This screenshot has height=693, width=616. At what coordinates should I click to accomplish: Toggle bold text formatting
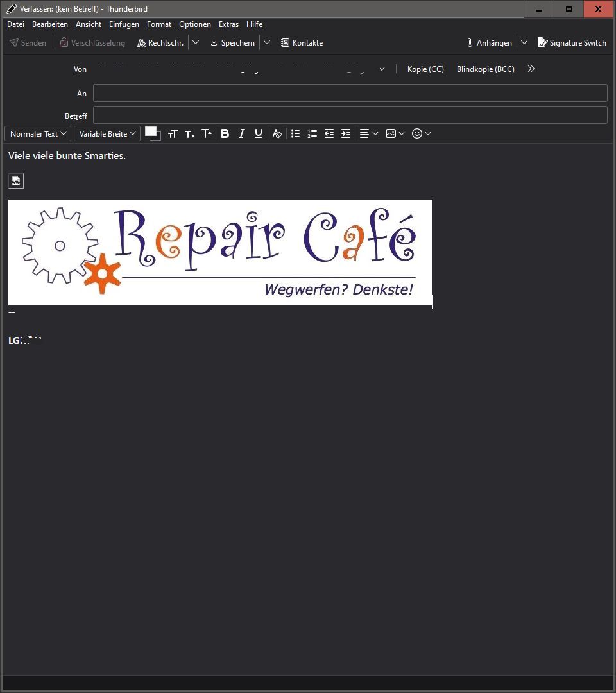point(225,133)
